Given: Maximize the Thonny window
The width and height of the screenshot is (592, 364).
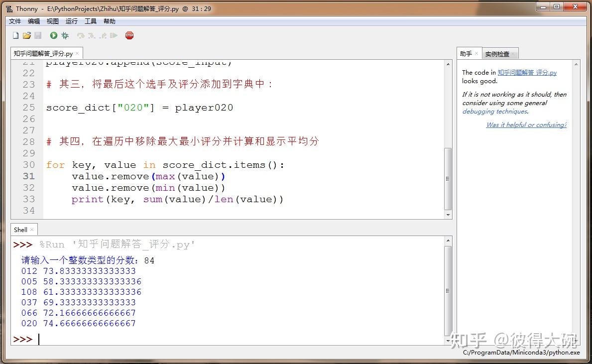Looking at the screenshot, I should click(x=557, y=6).
